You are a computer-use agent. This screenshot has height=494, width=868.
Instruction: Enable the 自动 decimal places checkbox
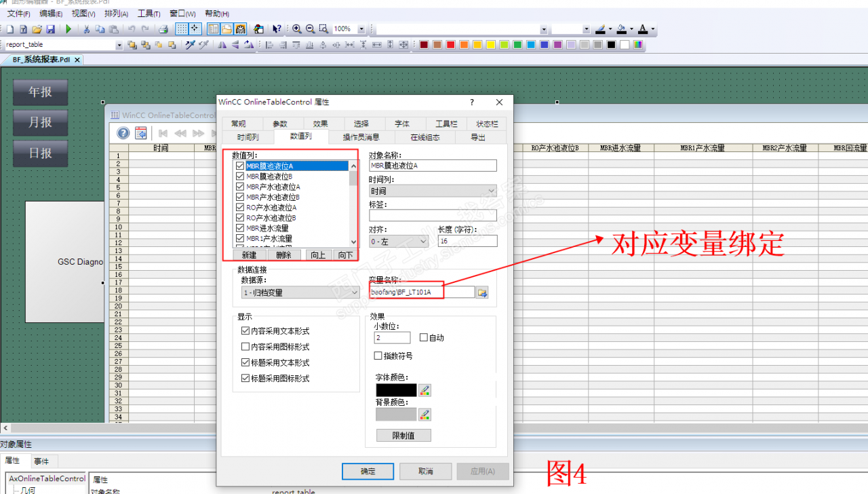[424, 337]
